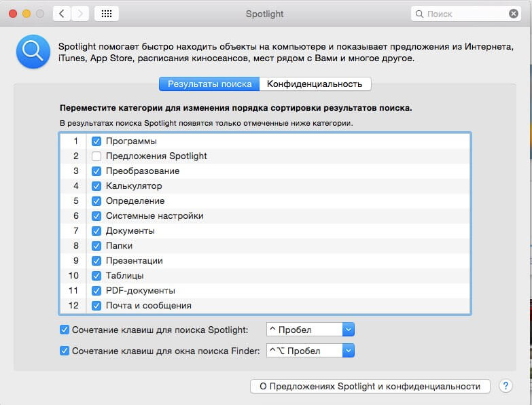Switch to the Конфиденциальность tab
Screen dimensions: 532x405
coord(315,84)
